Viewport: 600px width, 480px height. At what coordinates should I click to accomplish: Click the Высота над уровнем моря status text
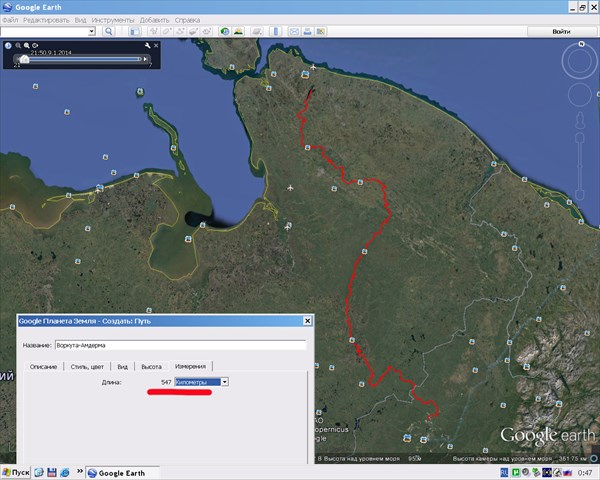coord(362,458)
